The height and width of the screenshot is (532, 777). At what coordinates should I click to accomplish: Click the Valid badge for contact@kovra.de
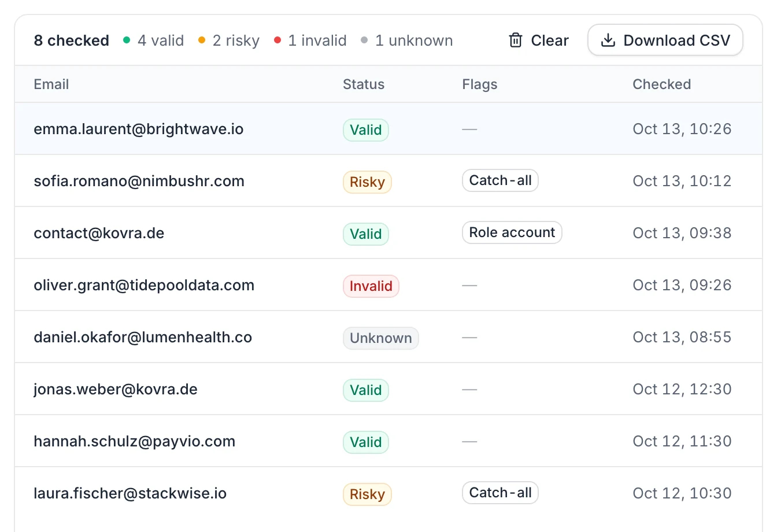point(366,234)
